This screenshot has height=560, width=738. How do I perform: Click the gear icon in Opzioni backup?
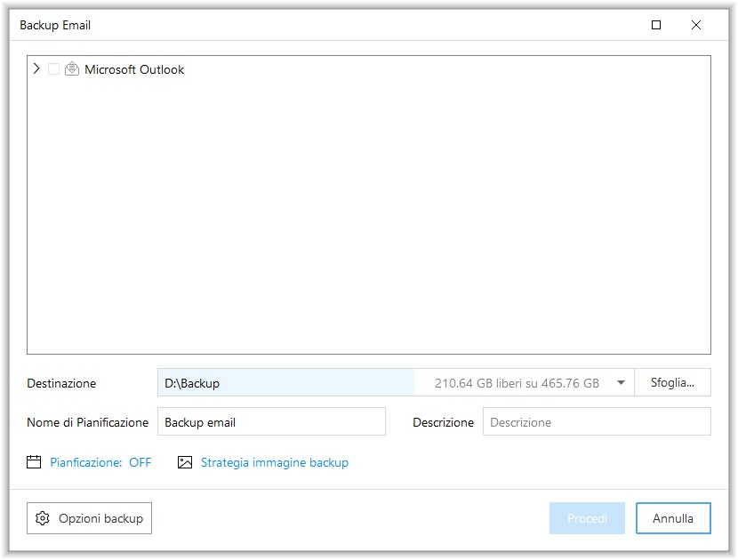43,518
